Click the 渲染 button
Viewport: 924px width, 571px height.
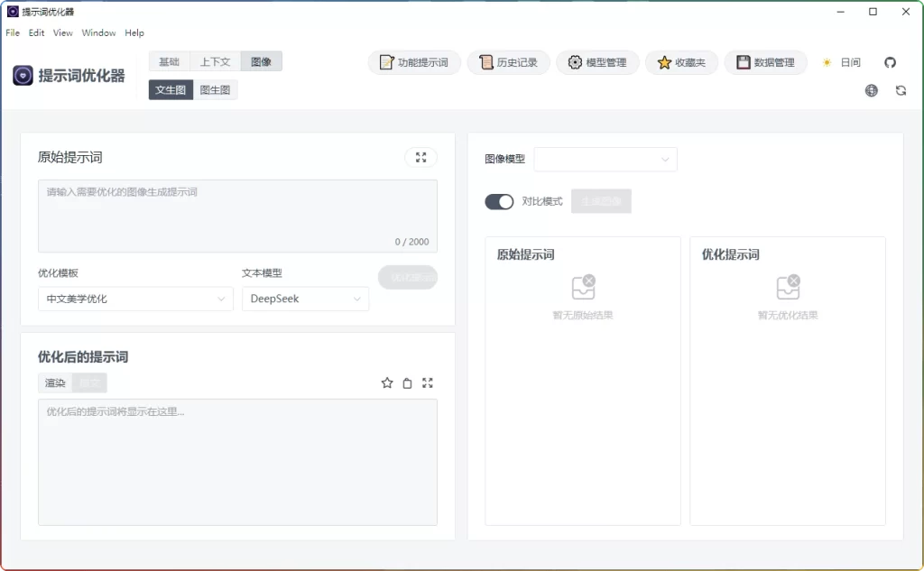tap(54, 382)
